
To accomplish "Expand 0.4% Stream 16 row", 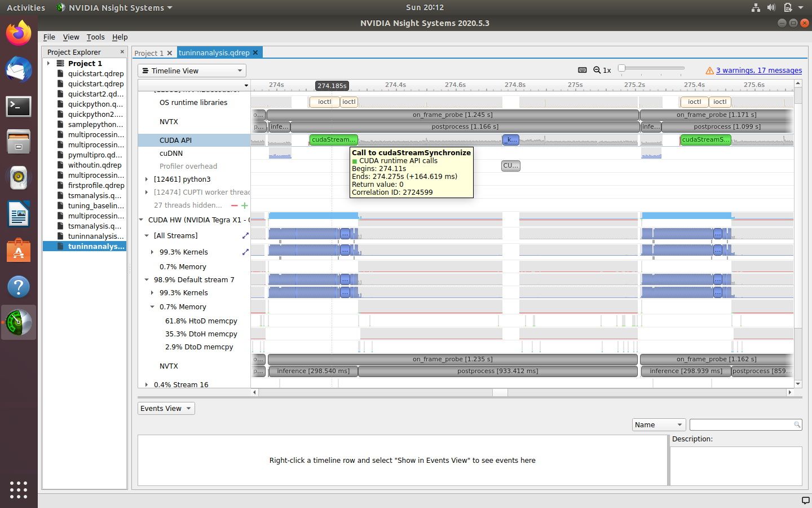I will click(147, 384).
